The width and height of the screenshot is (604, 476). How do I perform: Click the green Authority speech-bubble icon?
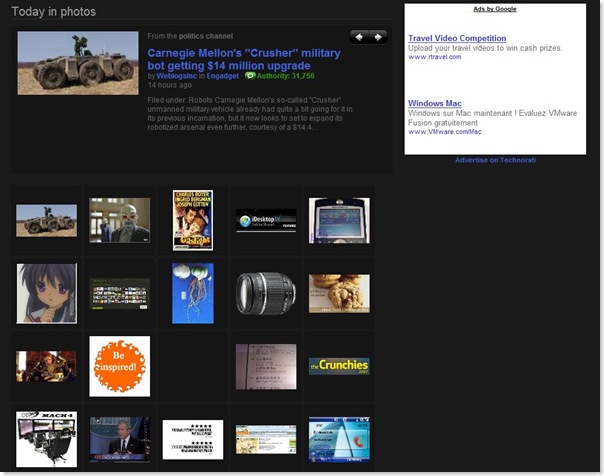(x=250, y=76)
